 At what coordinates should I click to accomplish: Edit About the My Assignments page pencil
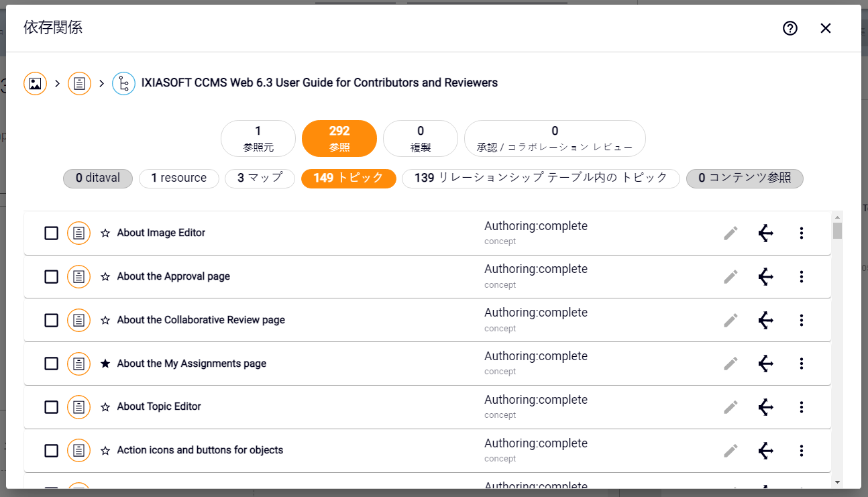pyautogui.click(x=730, y=364)
